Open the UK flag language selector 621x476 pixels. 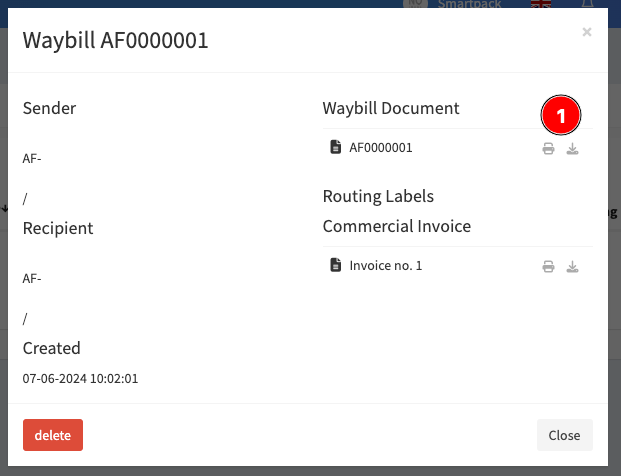point(541,4)
